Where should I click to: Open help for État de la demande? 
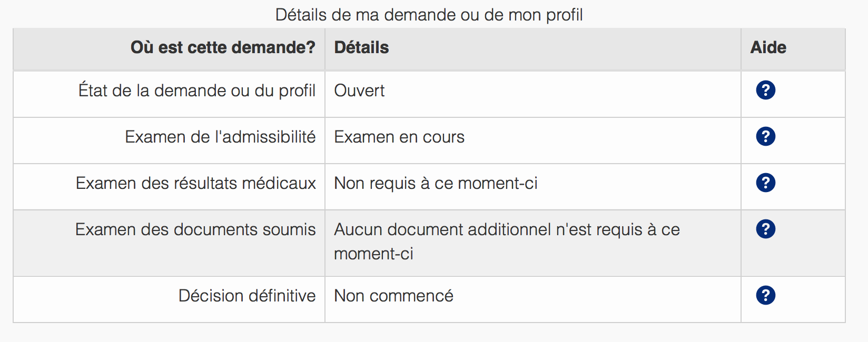click(765, 90)
